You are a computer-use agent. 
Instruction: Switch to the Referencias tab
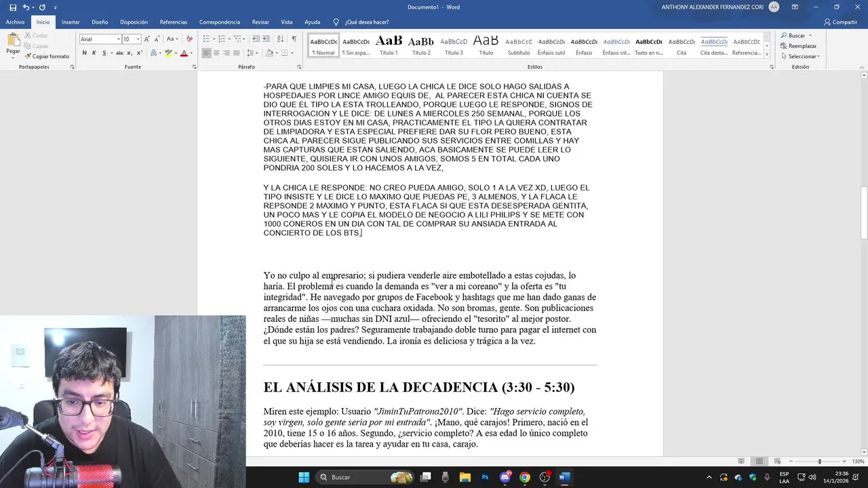pos(174,22)
